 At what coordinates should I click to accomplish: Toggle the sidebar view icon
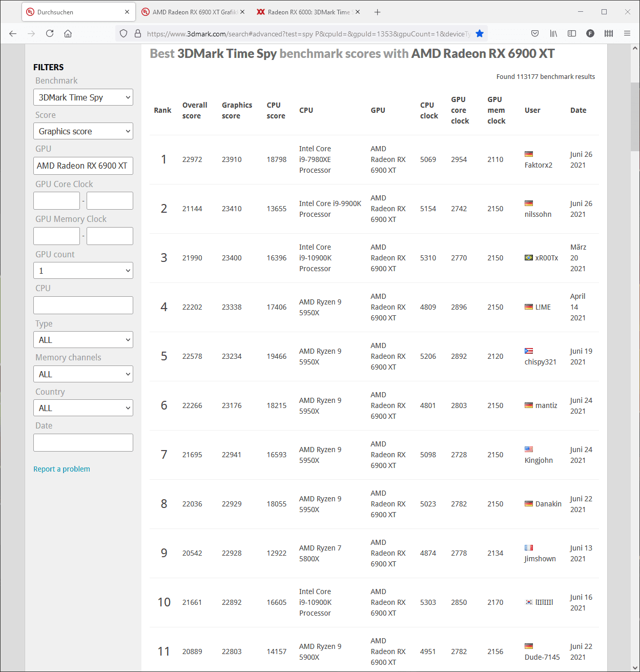coord(572,33)
